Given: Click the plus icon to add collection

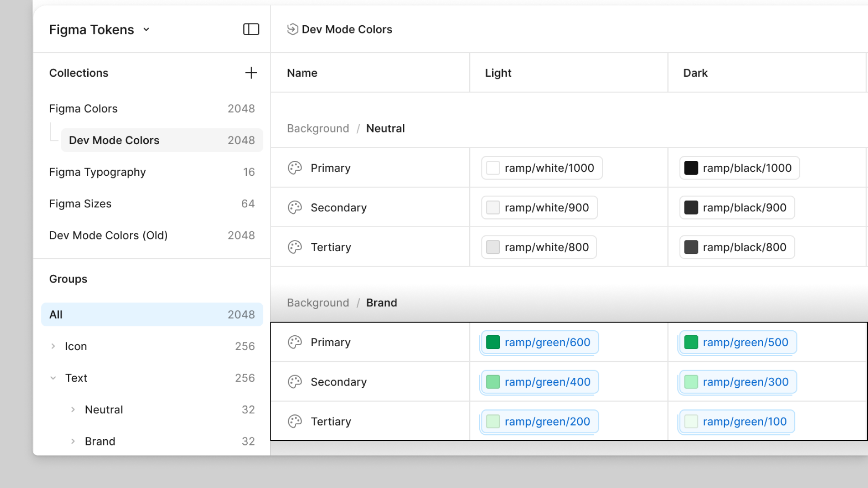Looking at the screenshot, I should [251, 73].
